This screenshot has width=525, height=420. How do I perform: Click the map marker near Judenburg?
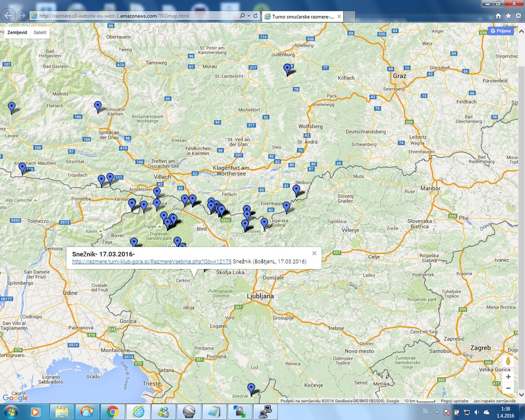pyautogui.click(x=287, y=69)
